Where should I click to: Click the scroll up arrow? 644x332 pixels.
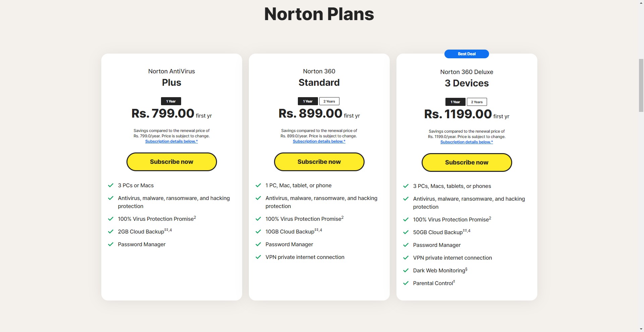point(641,3)
